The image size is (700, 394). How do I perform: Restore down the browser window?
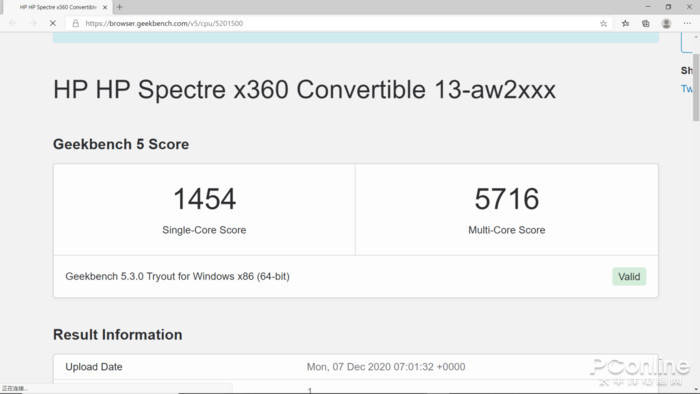[x=668, y=7]
